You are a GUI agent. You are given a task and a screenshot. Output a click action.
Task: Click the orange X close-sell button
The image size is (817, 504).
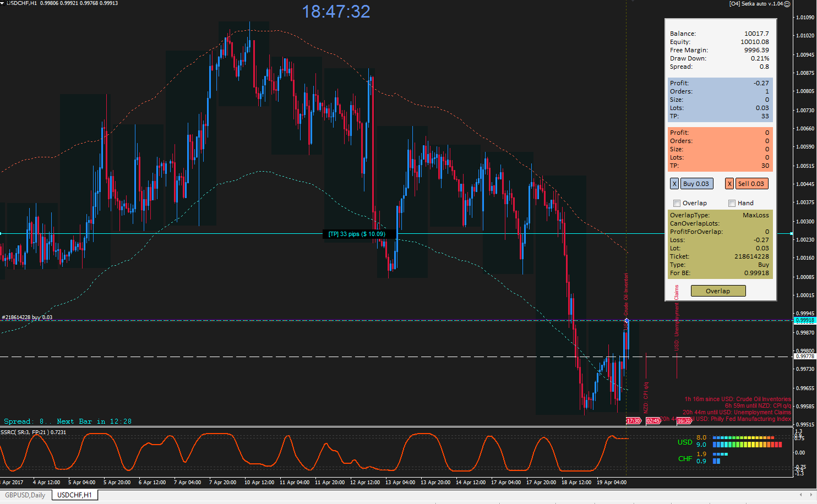point(729,184)
